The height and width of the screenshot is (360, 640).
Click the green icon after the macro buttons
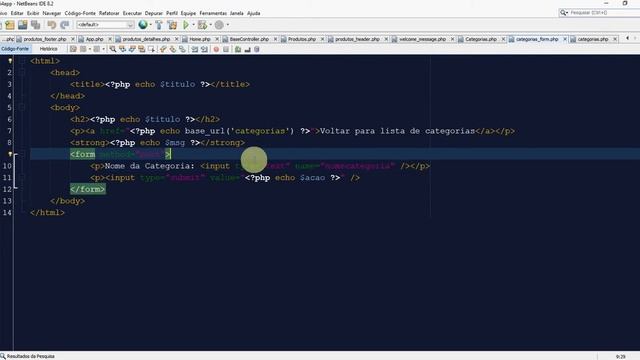[x=238, y=49]
